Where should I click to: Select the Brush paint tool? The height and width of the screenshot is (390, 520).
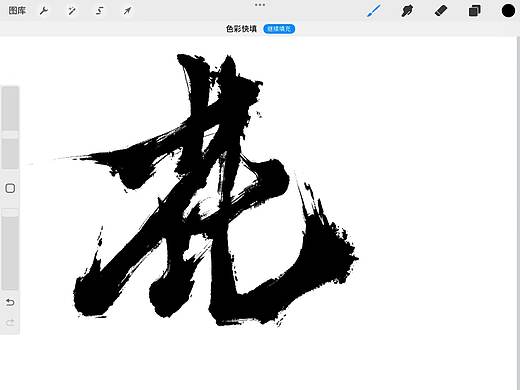(x=374, y=11)
